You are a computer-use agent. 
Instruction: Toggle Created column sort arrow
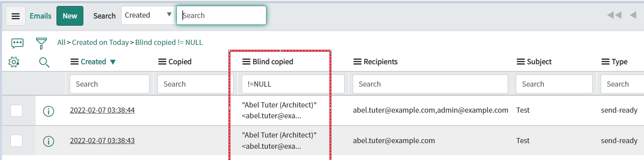coord(113,62)
